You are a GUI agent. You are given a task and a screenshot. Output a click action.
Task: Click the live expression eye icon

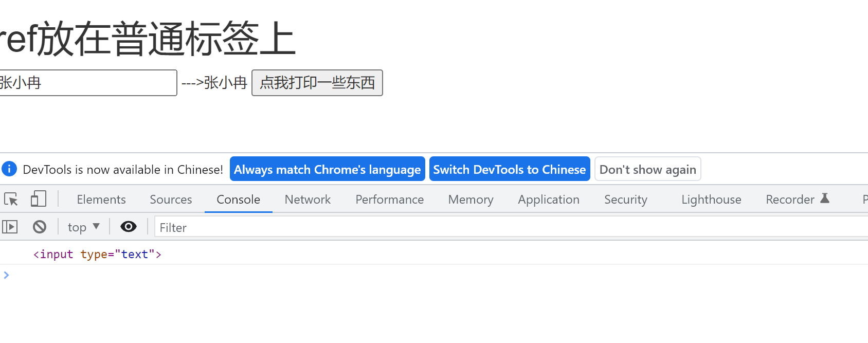[x=128, y=227]
